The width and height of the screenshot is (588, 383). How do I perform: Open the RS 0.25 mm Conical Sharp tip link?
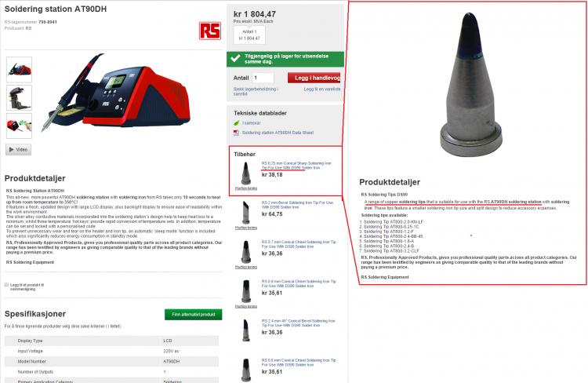(296, 166)
